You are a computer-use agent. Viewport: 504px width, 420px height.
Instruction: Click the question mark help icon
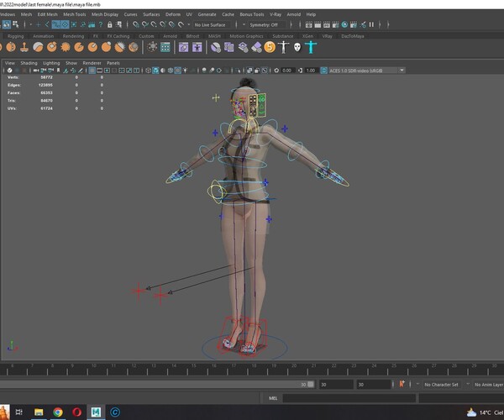click(x=101, y=24)
